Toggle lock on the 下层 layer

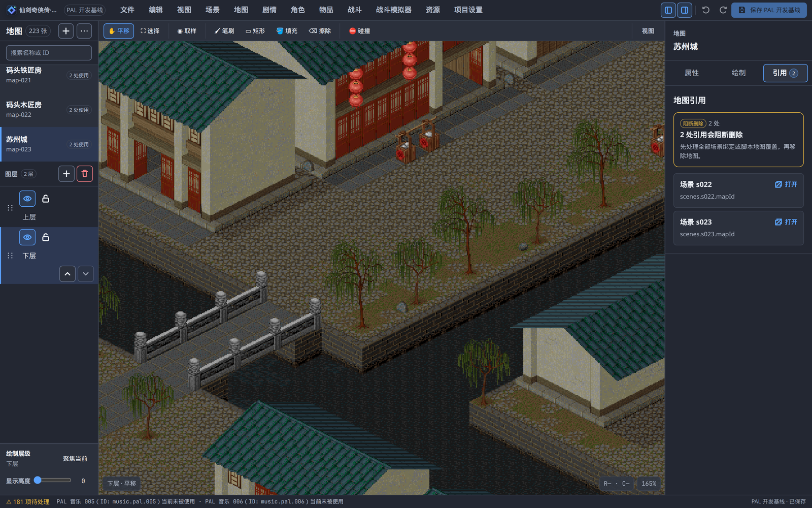point(46,237)
